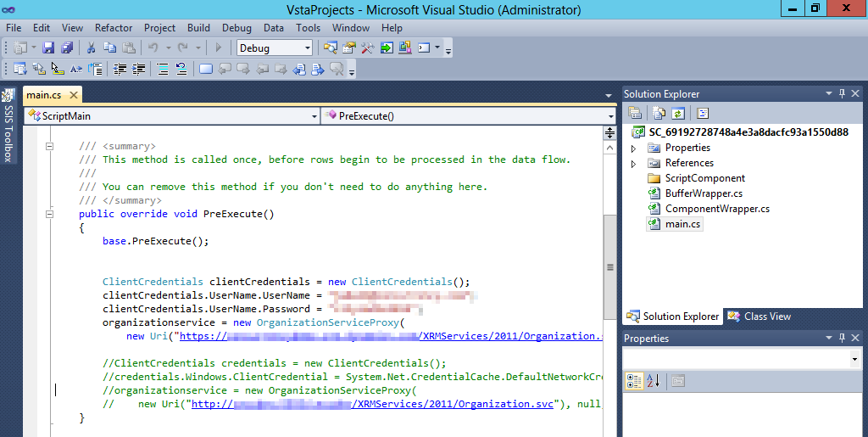This screenshot has height=437, width=868.
Task: Click Display Word Completion icon
Action: point(75,69)
